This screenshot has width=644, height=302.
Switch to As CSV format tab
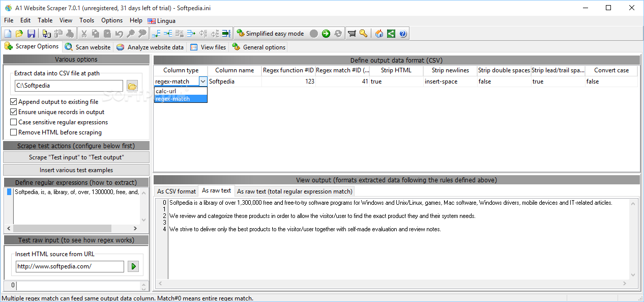(177, 191)
